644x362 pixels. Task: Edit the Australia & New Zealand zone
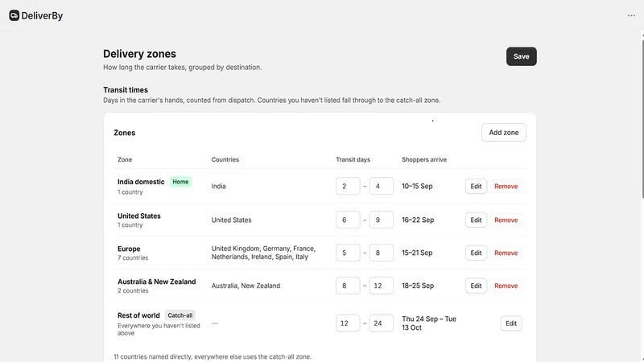click(476, 286)
